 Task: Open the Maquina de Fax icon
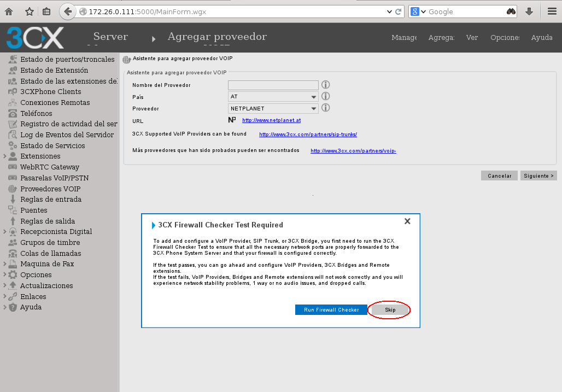pyautogui.click(x=13, y=264)
